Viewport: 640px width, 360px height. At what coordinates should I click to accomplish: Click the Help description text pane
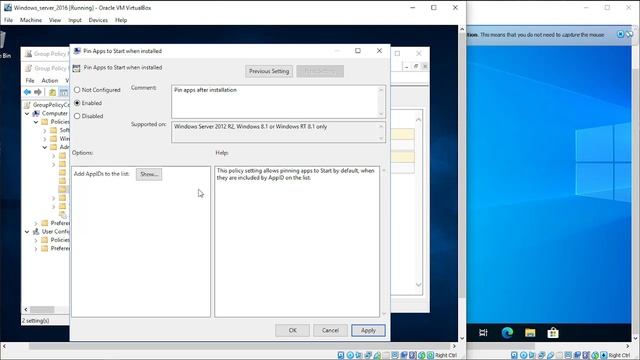point(297,241)
